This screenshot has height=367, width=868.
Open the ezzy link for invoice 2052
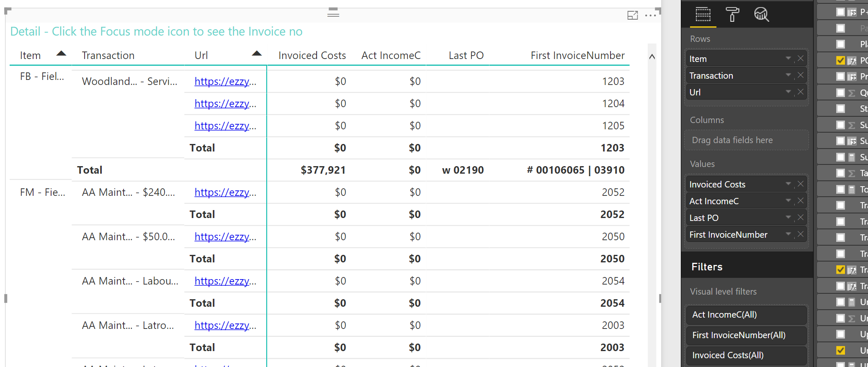[x=225, y=192]
